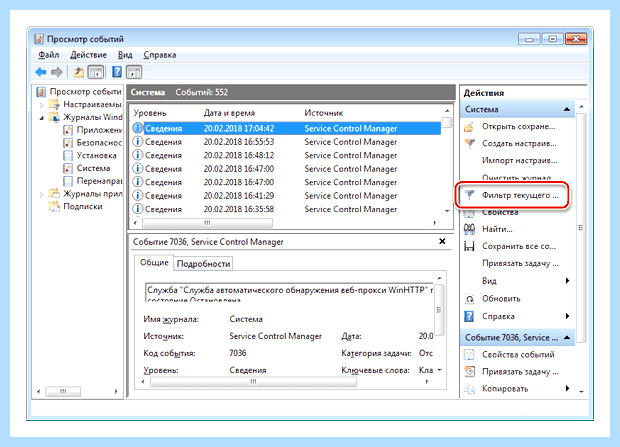This screenshot has height=447, width=620.
Task: Switch to the Подробности tab
Action: point(203,264)
